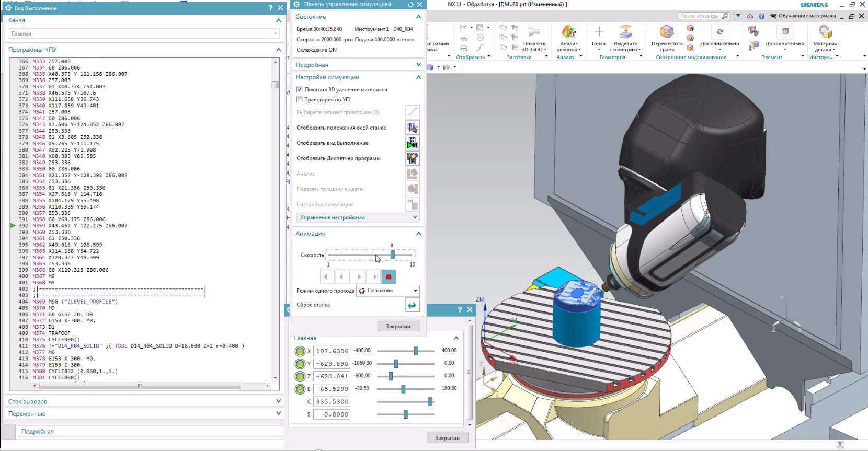This screenshot has width=868, height=451.
Task: Select the Point tool in ribbon
Action: click(x=599, y=32)
